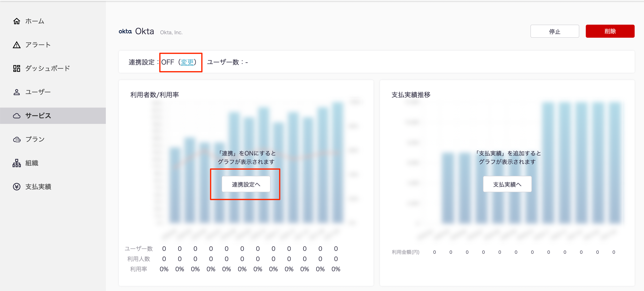Click the 支払実績へ button

point(507,184)
